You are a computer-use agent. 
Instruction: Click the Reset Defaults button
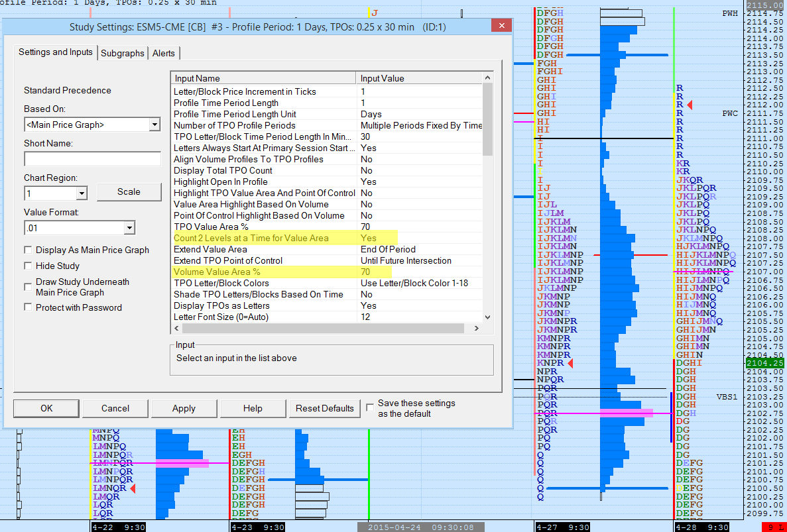pyautogui.click(x=325, y=408)
